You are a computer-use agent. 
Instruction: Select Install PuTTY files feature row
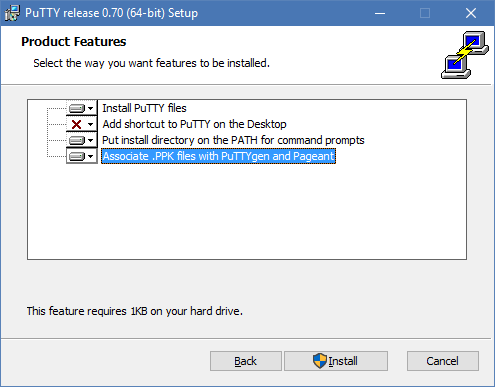click(144, 108)
